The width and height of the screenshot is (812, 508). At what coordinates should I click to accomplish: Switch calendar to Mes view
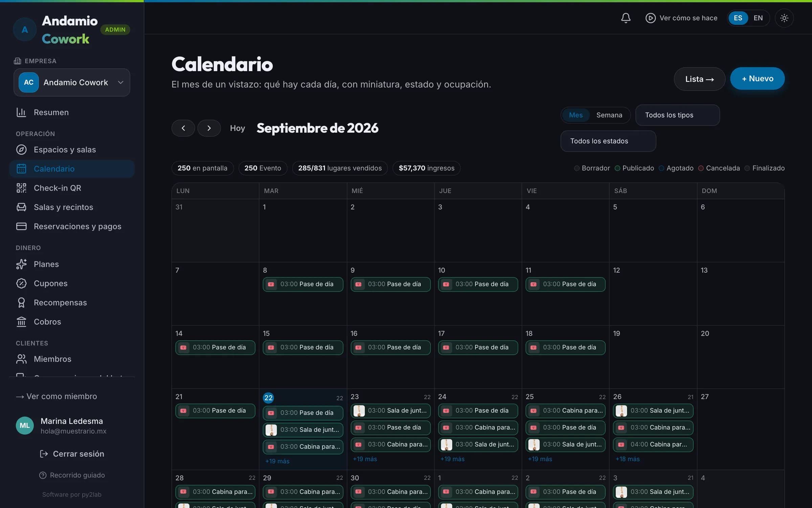576,115
